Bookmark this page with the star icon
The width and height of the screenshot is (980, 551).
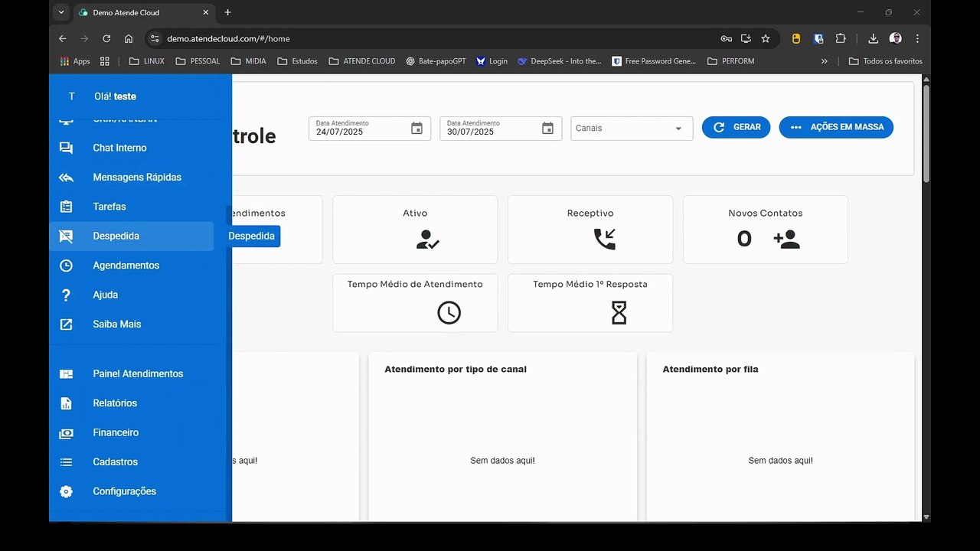(766, 38)
